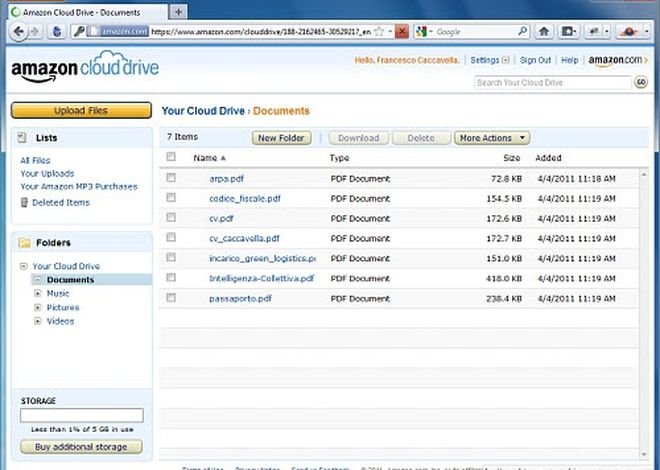Expand the Music folder node
Viewport: 660px width, 470px height.
pos(38,294)
